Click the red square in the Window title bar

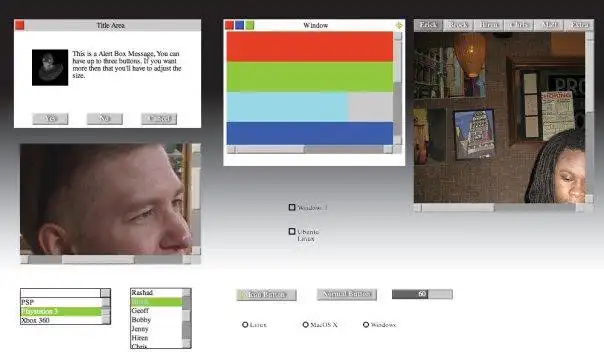click(x=229, y=25)
